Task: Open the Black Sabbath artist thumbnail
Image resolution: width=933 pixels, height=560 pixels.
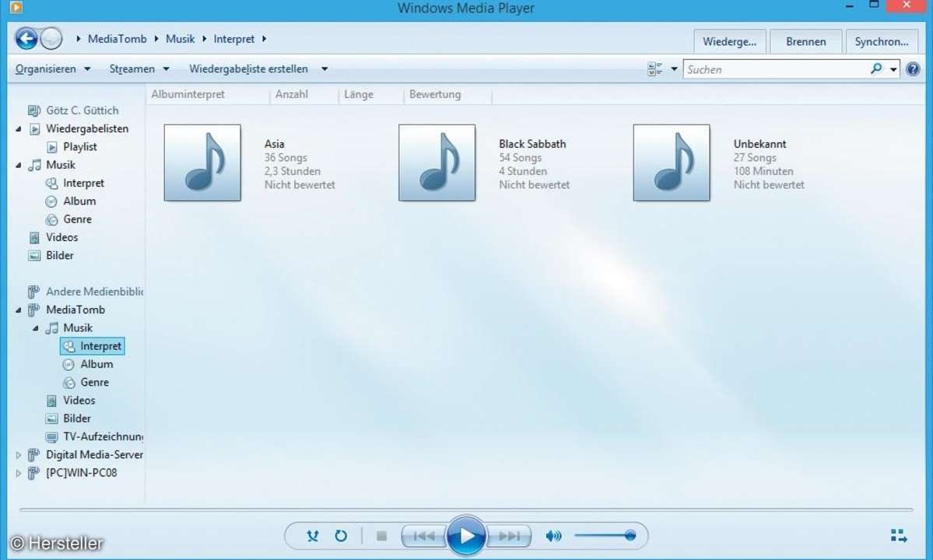Action: point(437,163)
